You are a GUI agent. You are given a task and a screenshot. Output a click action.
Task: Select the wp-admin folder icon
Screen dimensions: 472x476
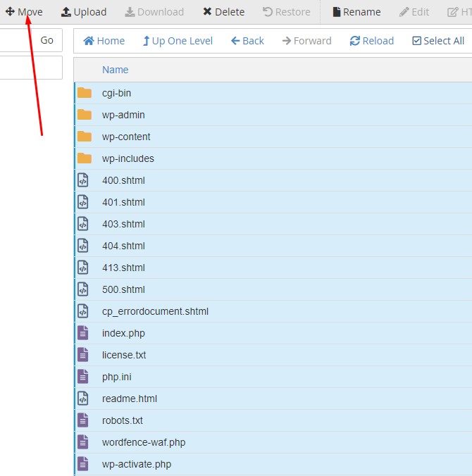tap(85, 115)
